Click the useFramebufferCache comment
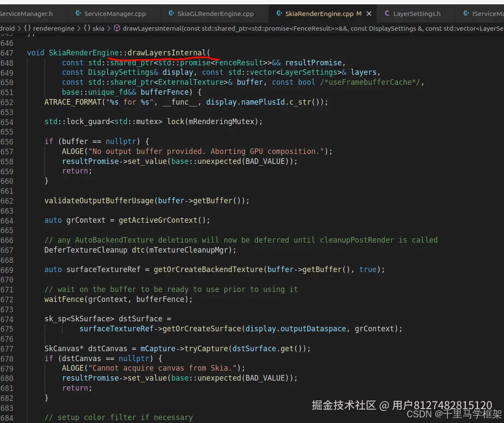Image resolution: width=504 pixels, height=423 pixels. coord(370,82)
